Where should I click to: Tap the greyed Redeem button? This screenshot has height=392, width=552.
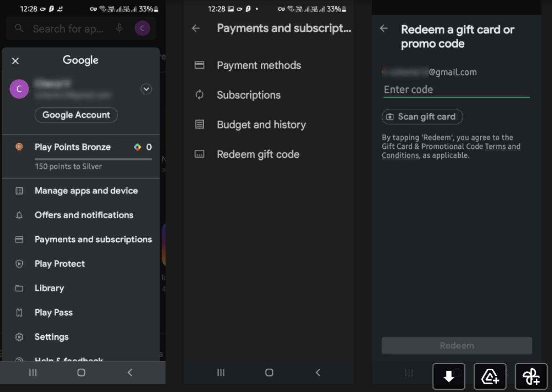457,346
